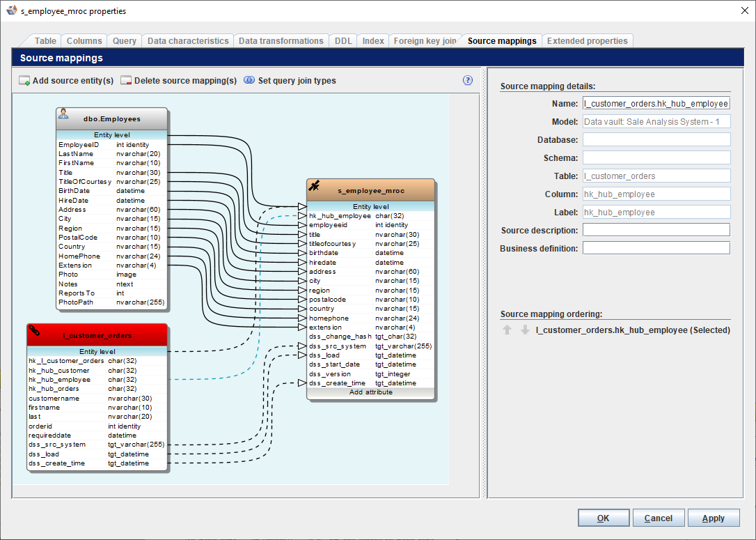Move source mapping up with arrow
756x540 pixels.
click(507, 330)
